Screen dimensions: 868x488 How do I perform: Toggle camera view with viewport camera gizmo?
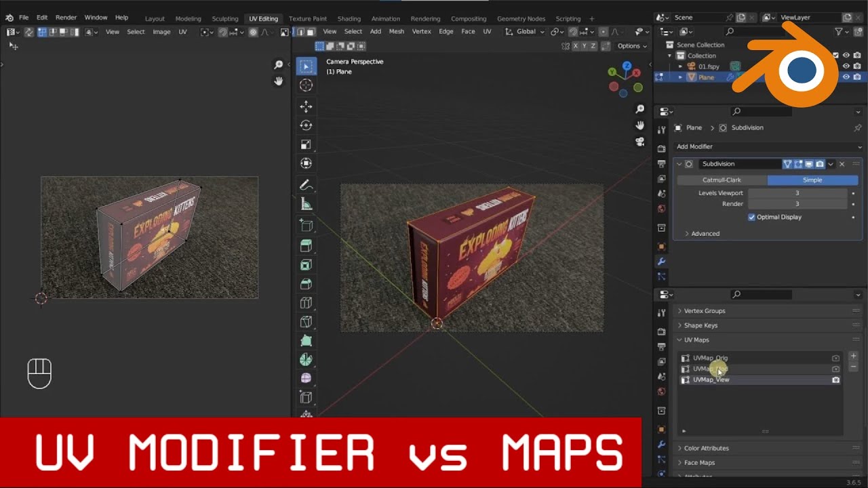[639, 142]
